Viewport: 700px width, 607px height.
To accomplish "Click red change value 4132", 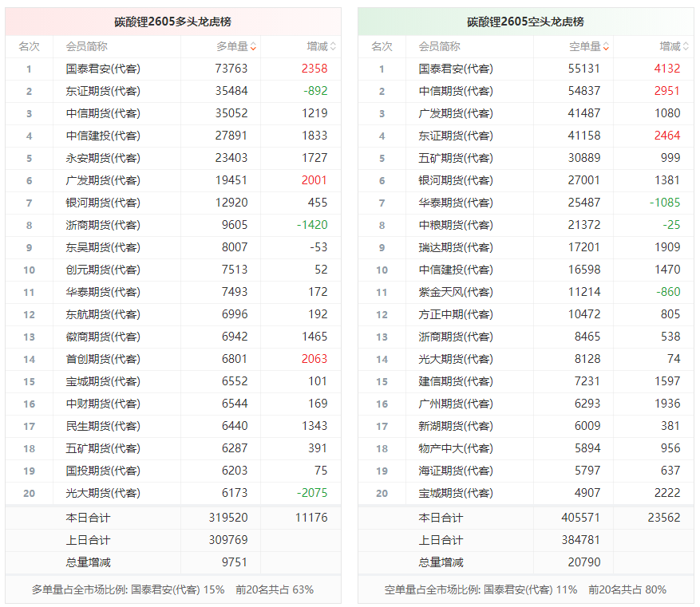I will click(667, 69).
